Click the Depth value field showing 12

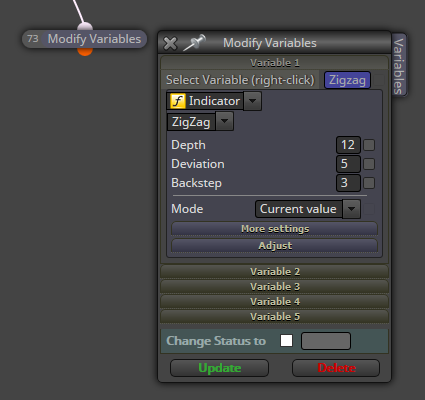[348, 145]
